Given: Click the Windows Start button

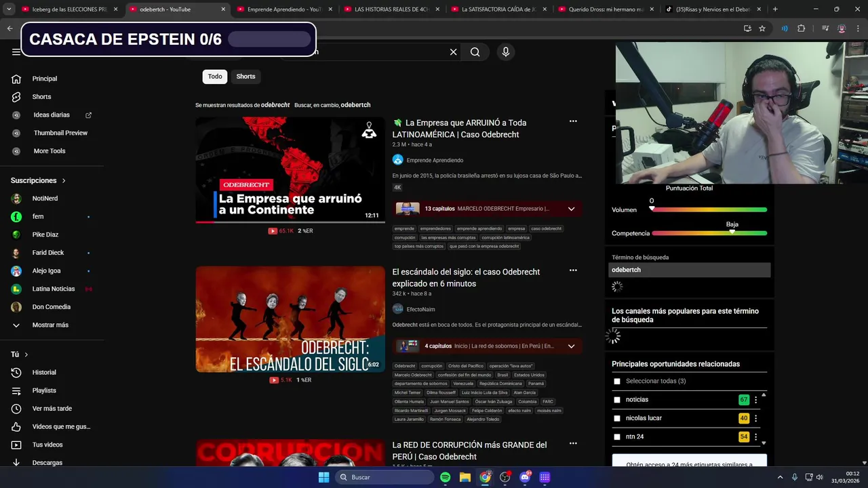Looking at the screenshot, I should 324,477.
